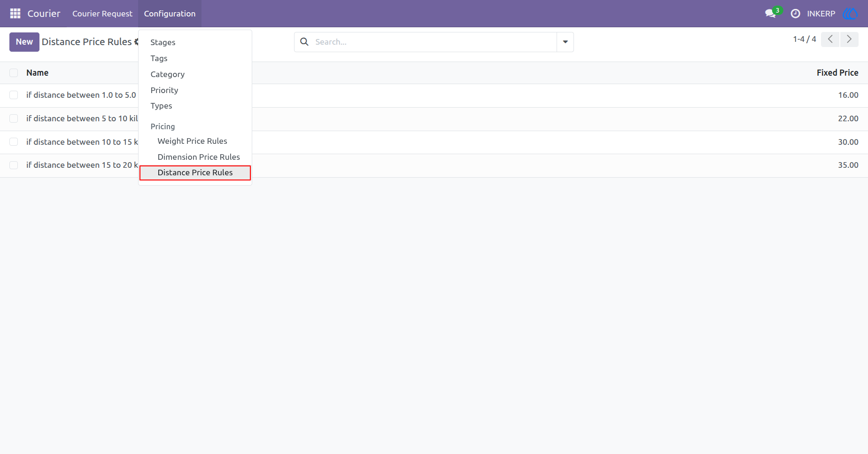This screenshot has height=454, width=868.
Task: Select the 1.0 to 5.0 distance rule checkbox
Action: (14, 95)
